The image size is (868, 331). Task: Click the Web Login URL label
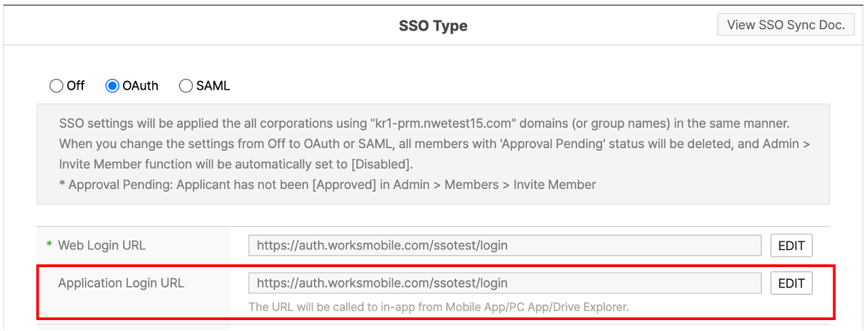coord(101,245)
